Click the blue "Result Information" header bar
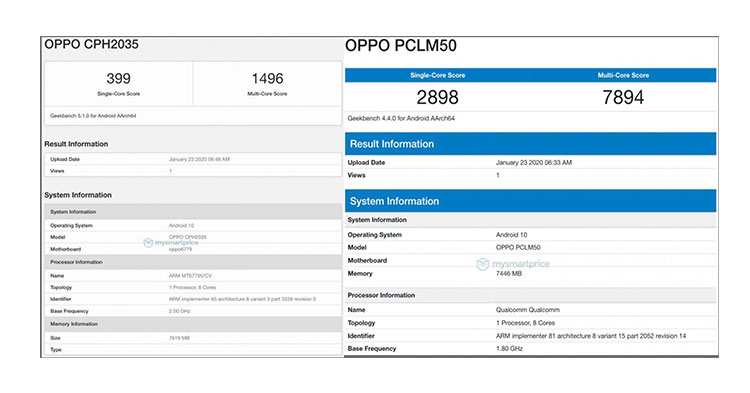The image size is (750, 393). click(530, 144)
